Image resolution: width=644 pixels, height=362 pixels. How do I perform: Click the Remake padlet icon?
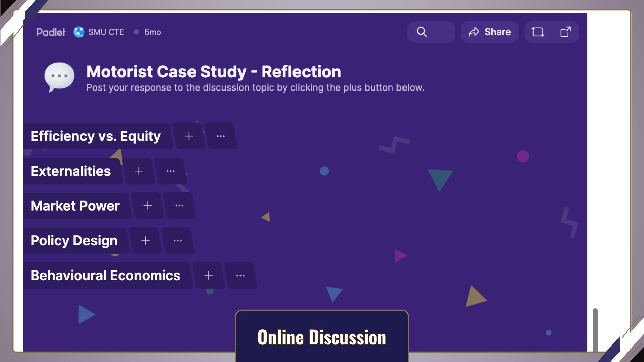coord(538,32)
